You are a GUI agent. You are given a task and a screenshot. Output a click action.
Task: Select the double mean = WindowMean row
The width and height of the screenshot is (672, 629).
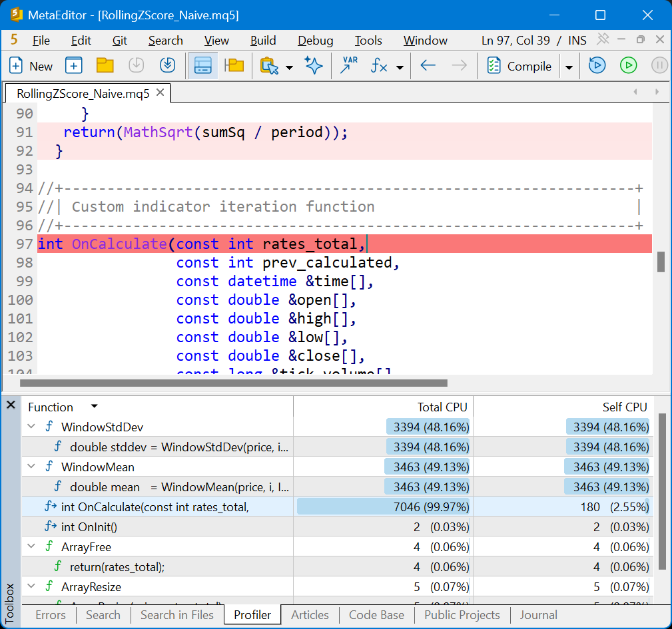[x=337, y=487]
